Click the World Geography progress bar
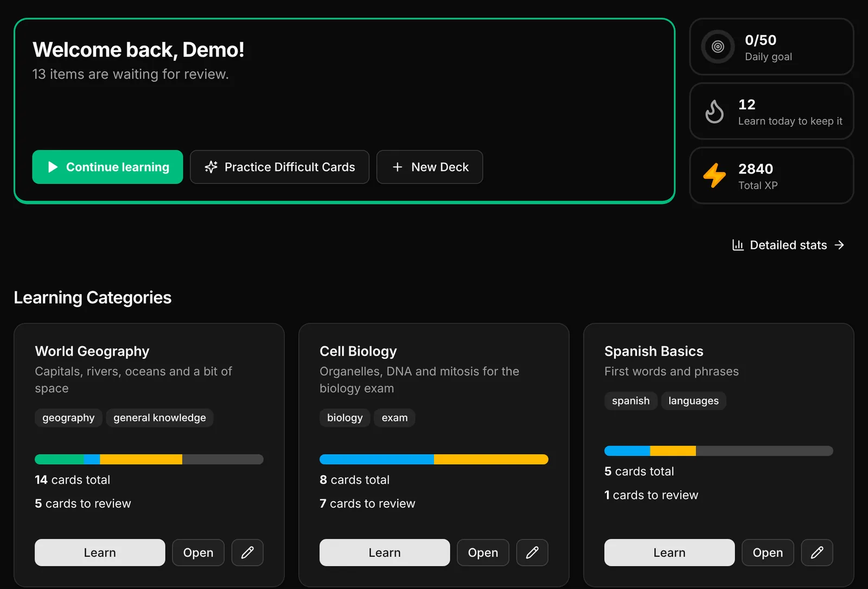868x589 pixels. (149, 459)
